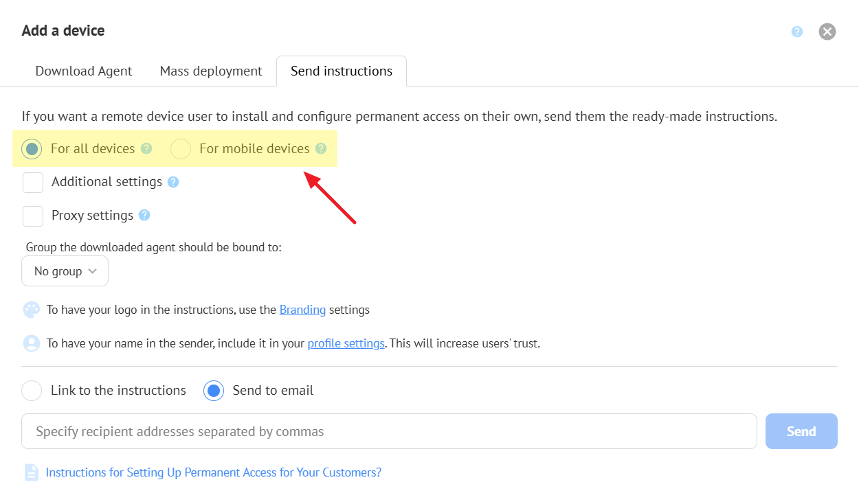Click help icon beside For mobile devices
The image size is (859, 504).
coord(321,148)
